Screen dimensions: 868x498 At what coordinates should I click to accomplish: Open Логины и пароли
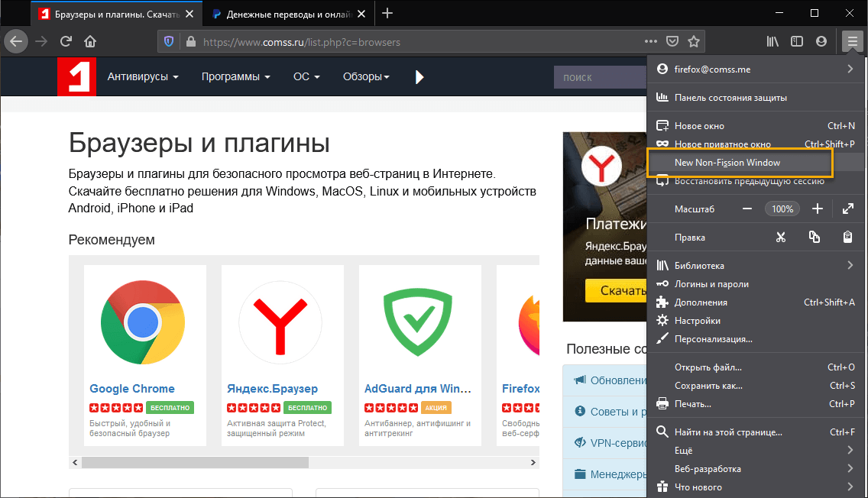[x=755, y=284]
